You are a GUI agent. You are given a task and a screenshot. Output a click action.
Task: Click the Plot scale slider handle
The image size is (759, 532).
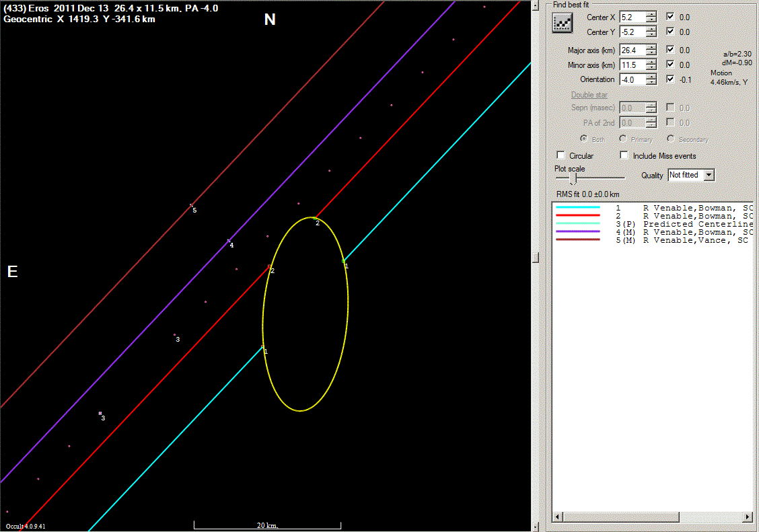coord(573,178)
